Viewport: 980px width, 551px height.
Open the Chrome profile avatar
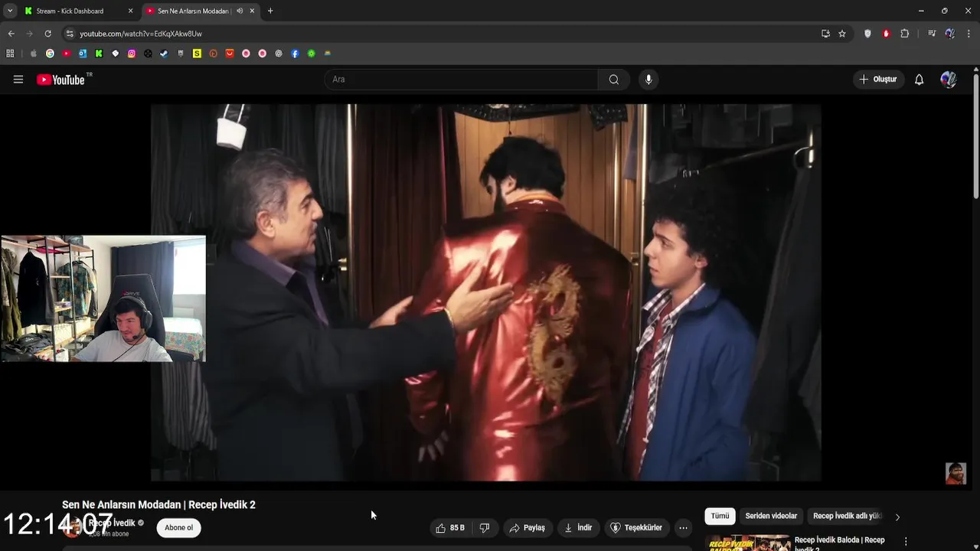pyautogui.click(x=949, y=34)
